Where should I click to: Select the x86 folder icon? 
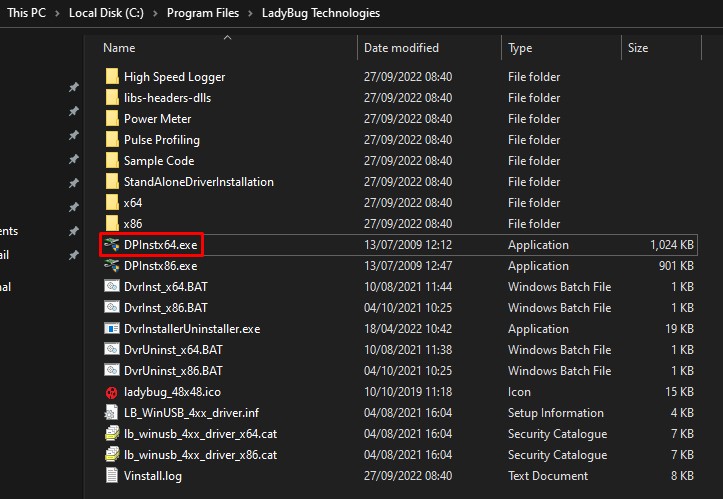pos(112,223)
